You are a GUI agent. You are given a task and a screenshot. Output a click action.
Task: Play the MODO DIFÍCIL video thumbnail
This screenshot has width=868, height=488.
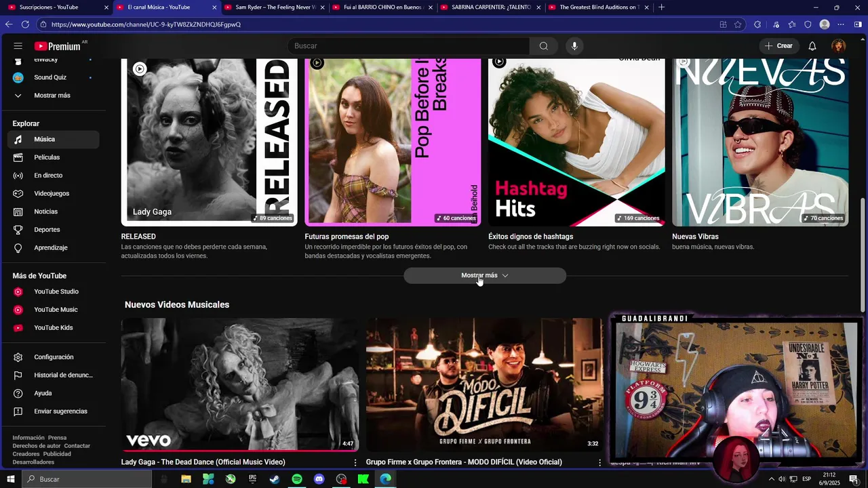point(484,384)
